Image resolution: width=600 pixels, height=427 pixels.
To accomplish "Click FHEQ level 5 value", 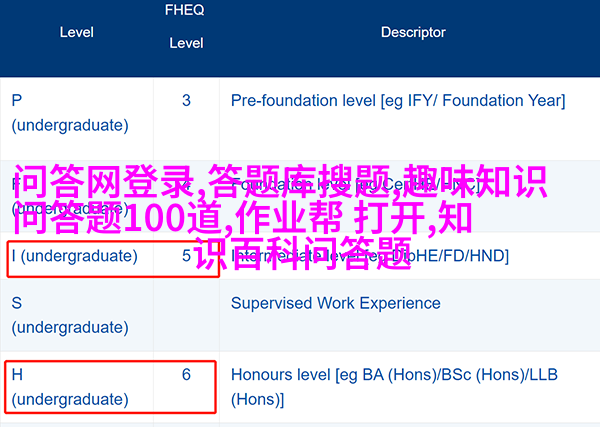I will (186, 256).
